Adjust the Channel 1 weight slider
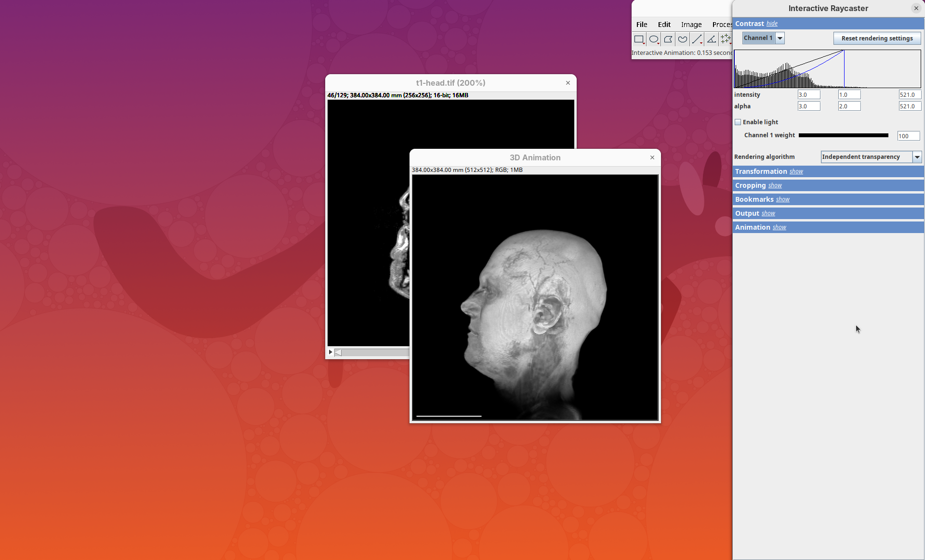The image size is (925, 560). (843, 136)
